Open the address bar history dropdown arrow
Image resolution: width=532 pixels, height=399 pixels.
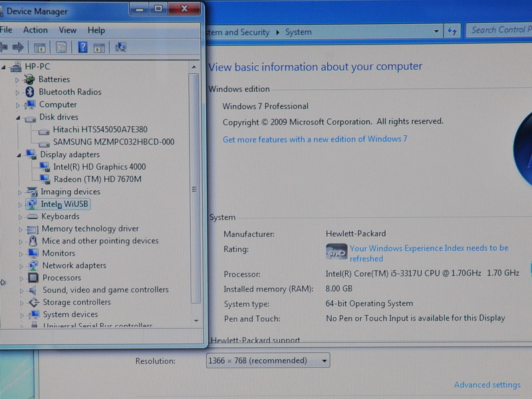point(436,31)
